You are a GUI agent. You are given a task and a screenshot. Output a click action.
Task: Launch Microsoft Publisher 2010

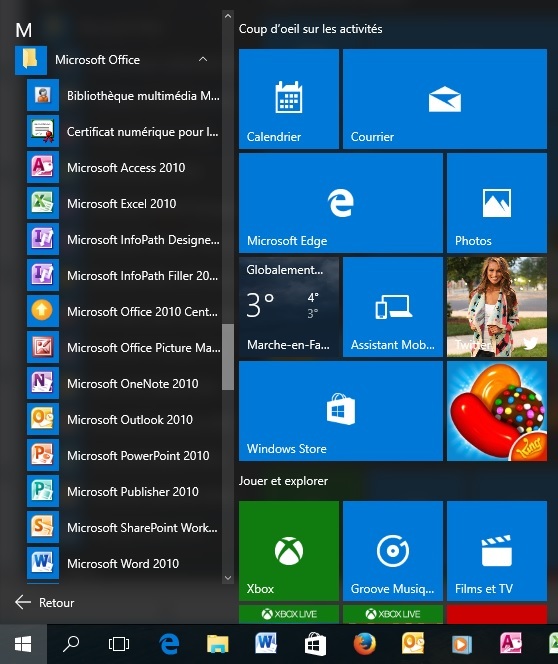coord(124,492)
